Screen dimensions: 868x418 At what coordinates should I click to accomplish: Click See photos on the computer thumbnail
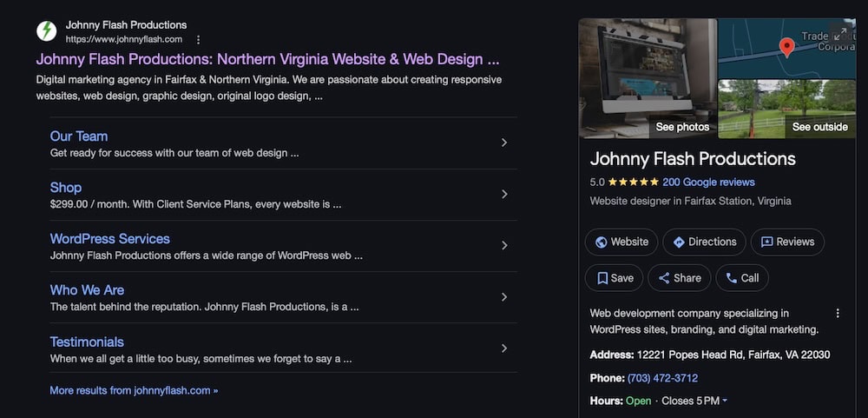(x=682, y=127)
